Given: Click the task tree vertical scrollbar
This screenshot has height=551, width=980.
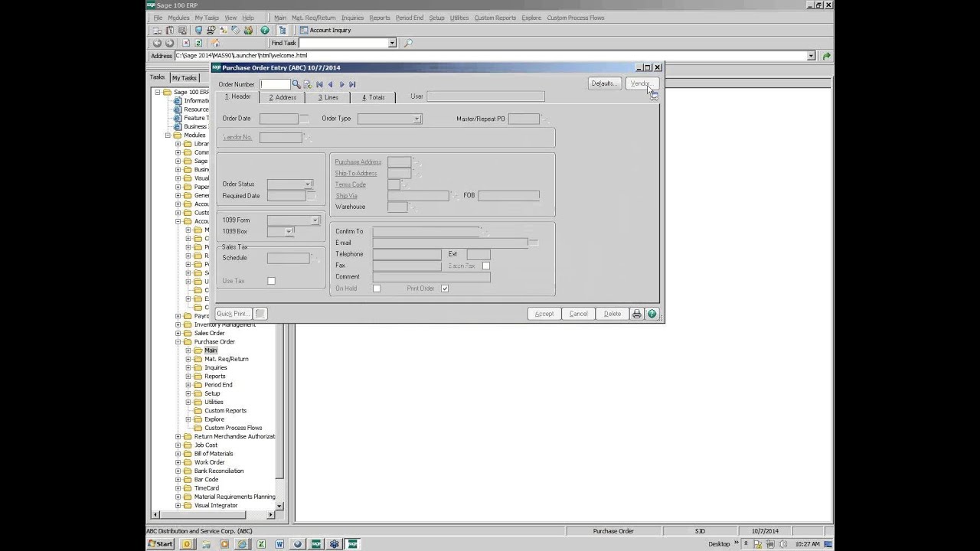Looking at the screenshot, I should pyautogui.click(x=279, y=298).
